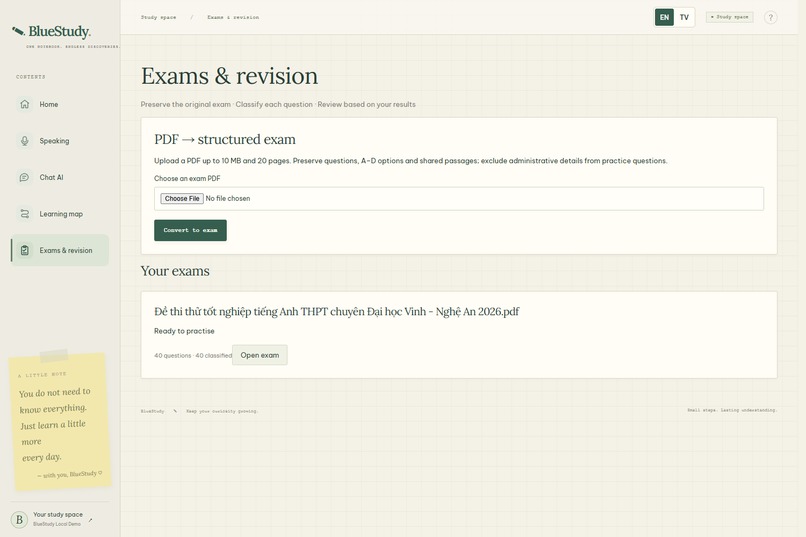Click the Exams & revision breadcrumb
Viewport: 806px width, 537px height.
233,17
